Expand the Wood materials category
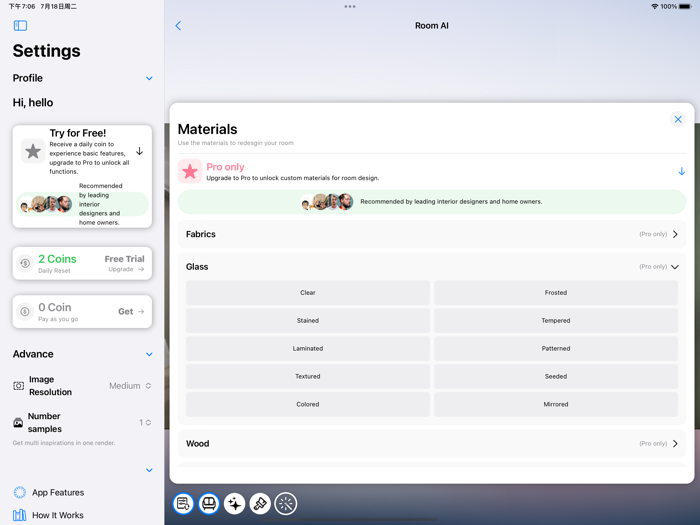This screenshot has height=525, width=700. click(x=432, y=443)
